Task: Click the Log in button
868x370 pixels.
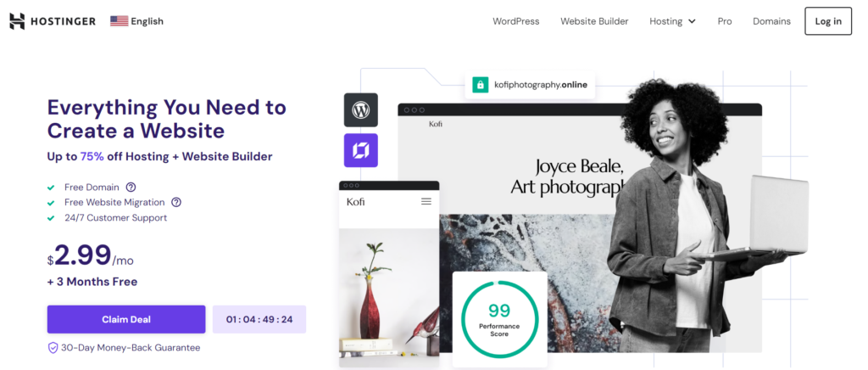Action: point(828,21)
